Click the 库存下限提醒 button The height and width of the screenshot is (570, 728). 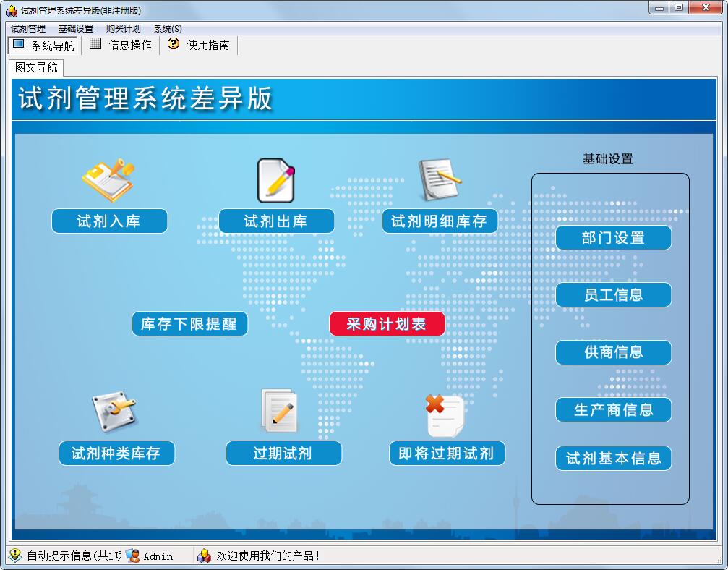click(189, 324)
